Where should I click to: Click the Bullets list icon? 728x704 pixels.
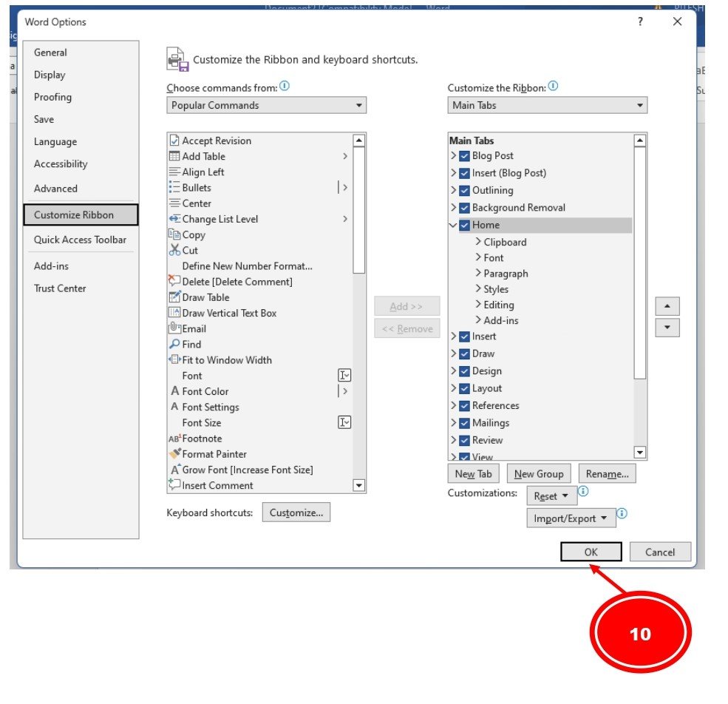[174, 187]
